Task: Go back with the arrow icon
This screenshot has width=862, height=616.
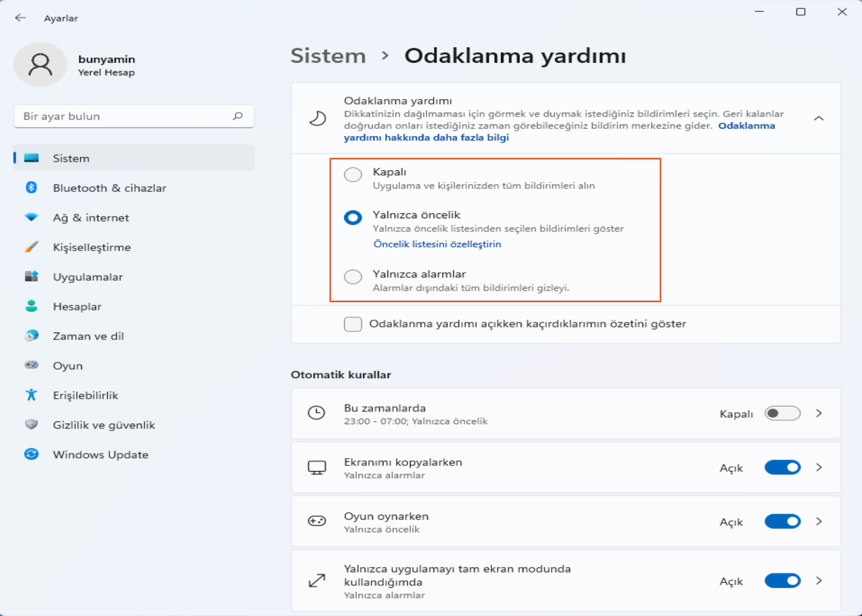Action: [20, 18]
